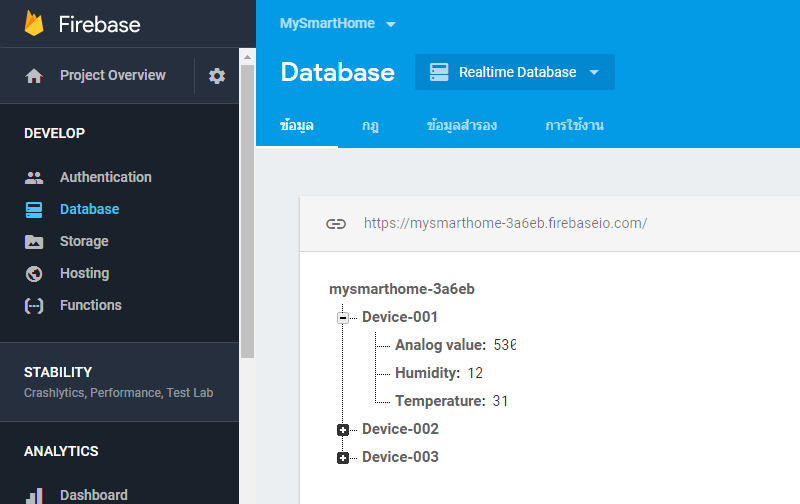Image resolution: width=800 pixels, height=504 pixels.
Task: Select the Device-001 label
Action: pyautogui.click(x=399, y=317)
